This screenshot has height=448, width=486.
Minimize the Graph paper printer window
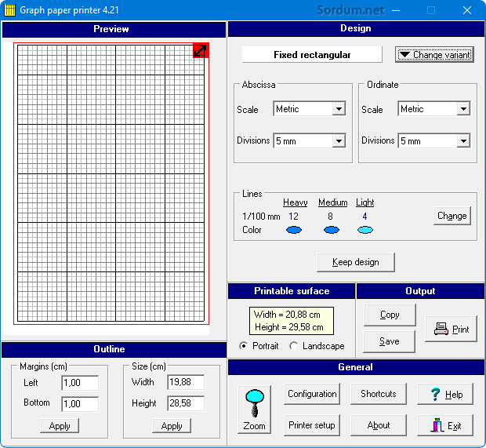click(x=396, y=10)
